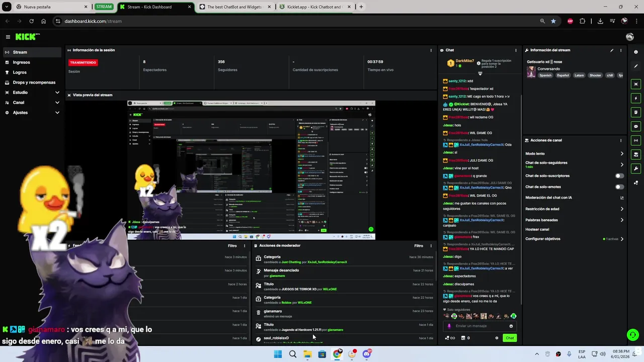644x362 pixels.
Task: Click XxJuli_fanRobleisyCarrexX link in Categoría moderator entry
Action: 327,262
